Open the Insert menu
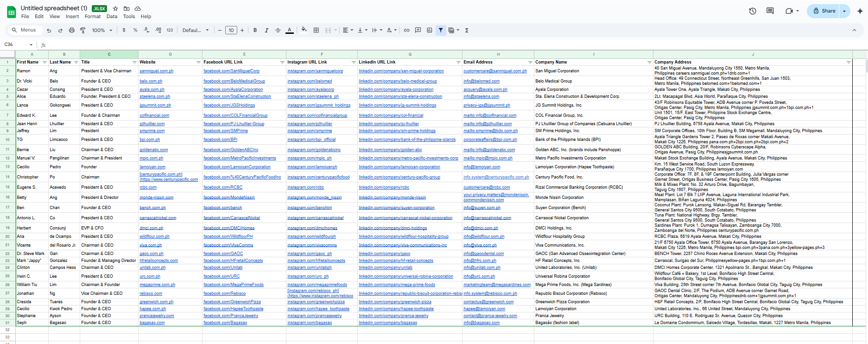Viewport: 868px width, 344px height. pyautogui.click(x=72, y=16)
